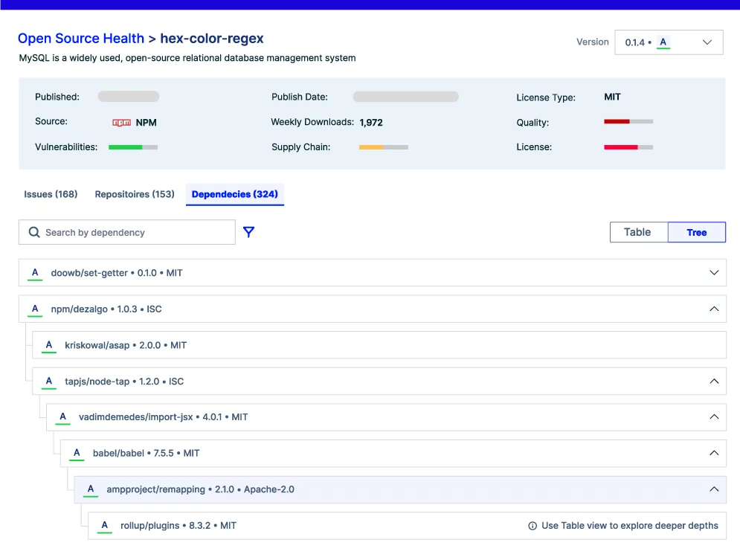Screen dimensions: 740x560
Task: Select the rollup/plugins • 8.3.2 • MIT row
Action: [x=407, y=526]
